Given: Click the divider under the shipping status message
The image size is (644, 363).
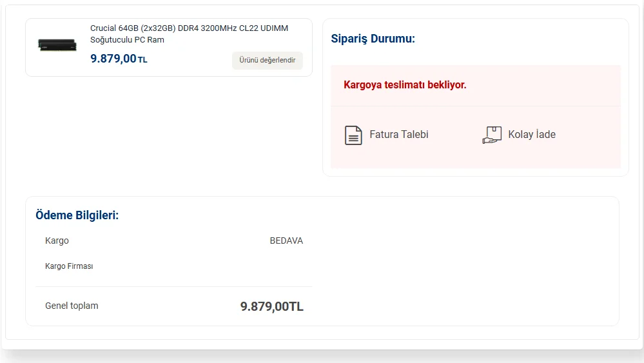Looking at the screenshot, I should [x=475, y=106].
